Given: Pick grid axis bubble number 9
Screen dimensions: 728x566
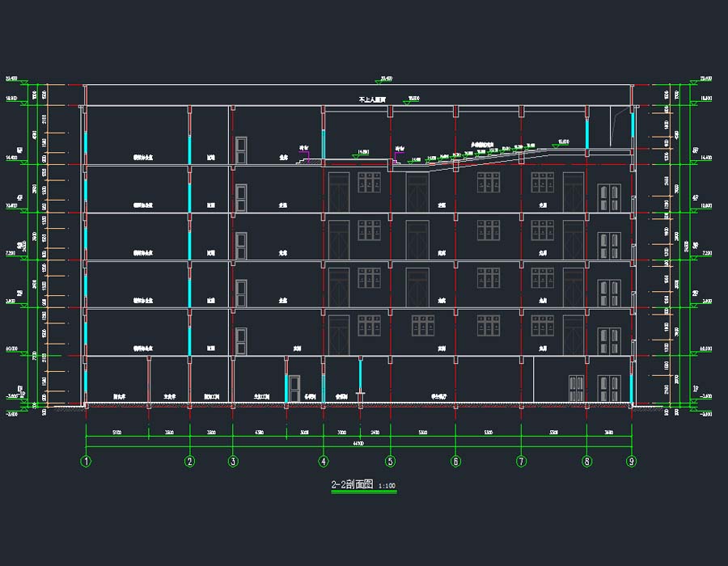Looking at the screenshot, I should click(x=631, y=462).
